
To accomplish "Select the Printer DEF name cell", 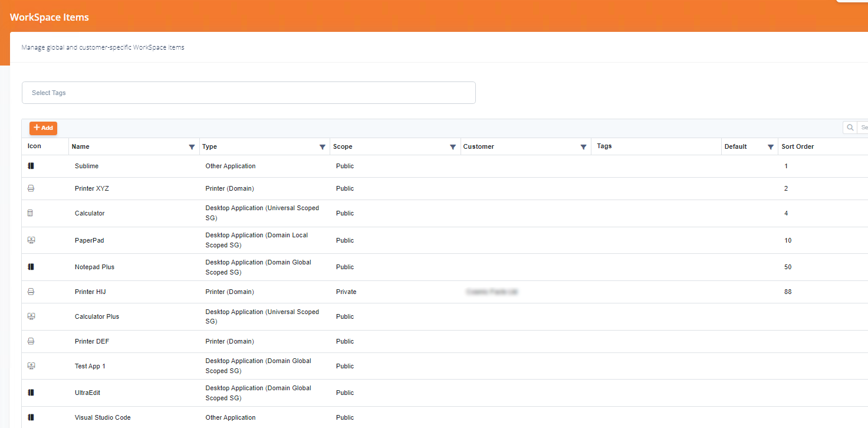I will click(x=92, y=341).
